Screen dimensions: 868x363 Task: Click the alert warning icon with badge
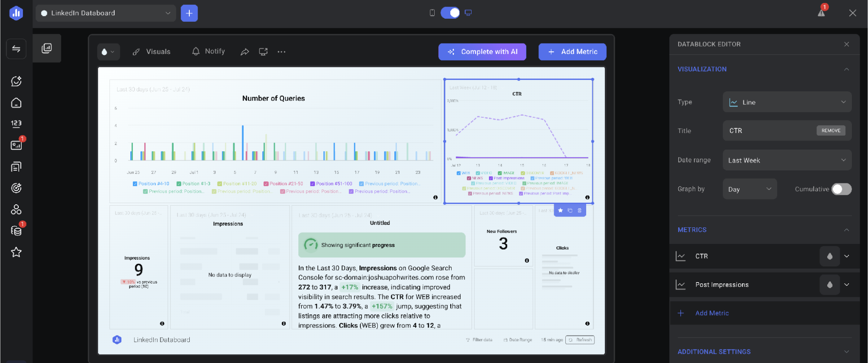(822, 12)
